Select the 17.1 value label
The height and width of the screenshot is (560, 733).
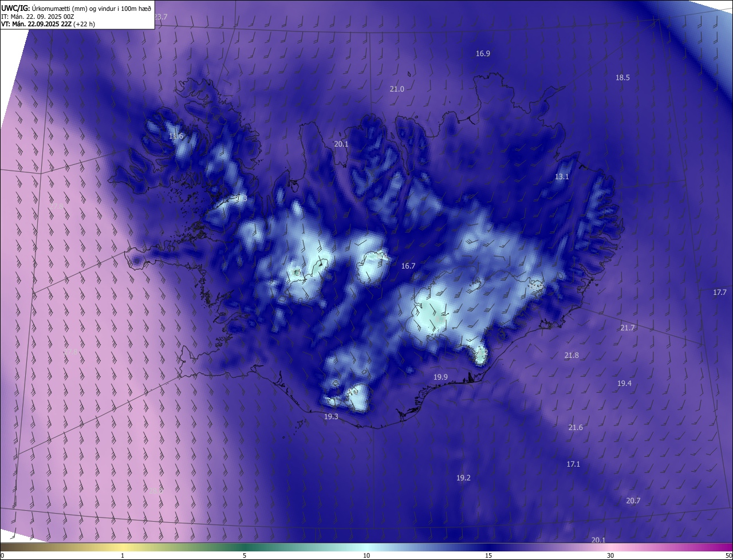coord(573,464)
